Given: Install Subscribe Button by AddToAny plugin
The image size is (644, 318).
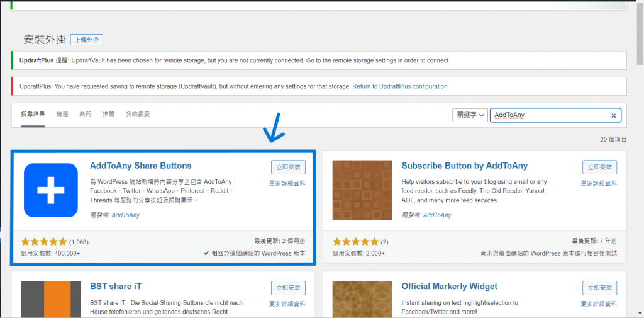Looking at the screenshot, I should [599, 168].
